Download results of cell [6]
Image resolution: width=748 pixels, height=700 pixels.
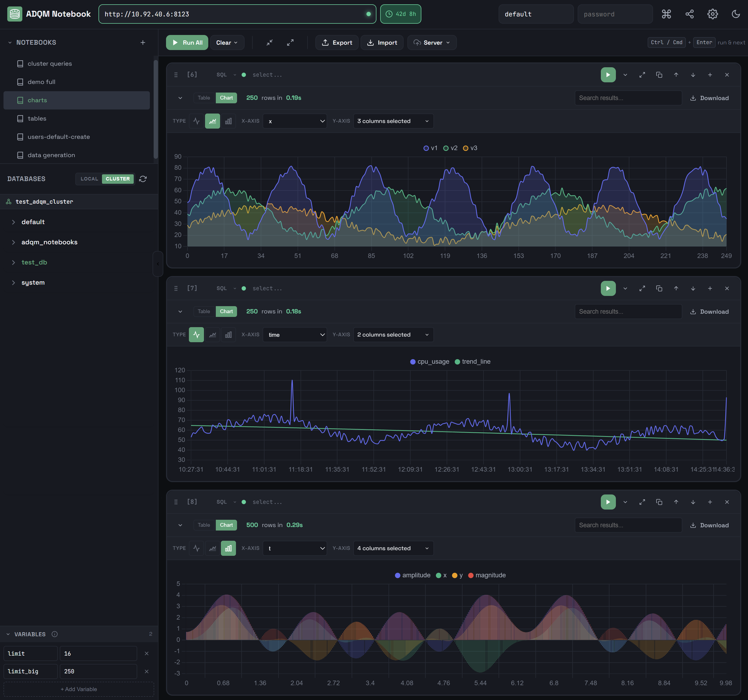click(710, 98)
